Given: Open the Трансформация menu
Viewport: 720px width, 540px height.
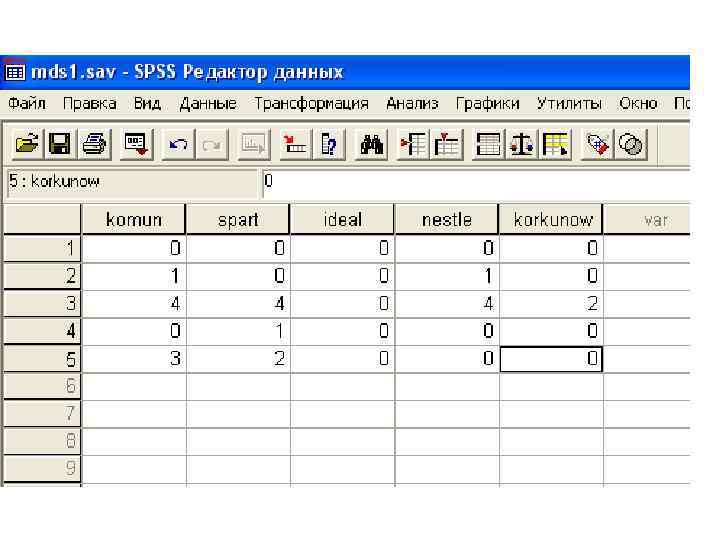Looking at the screenshot, I should tap(312, 104).
